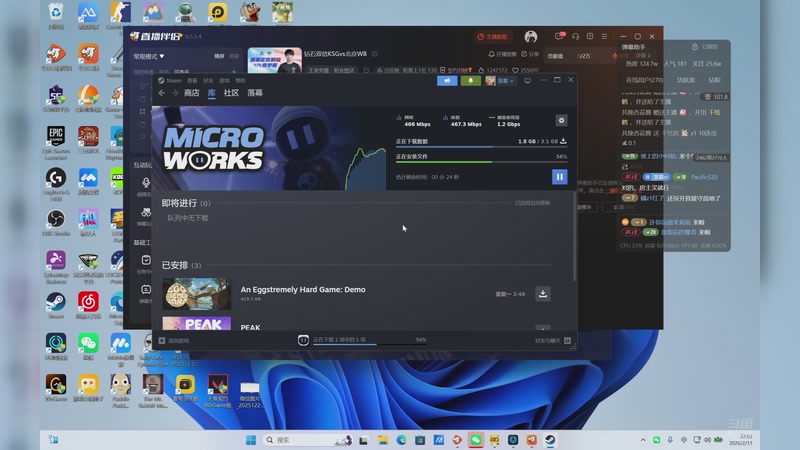Click the Steam downloads page scrollbar
The height and width of the screenshot is (450, 800).
pyautogui.click(x=574, y=237)
